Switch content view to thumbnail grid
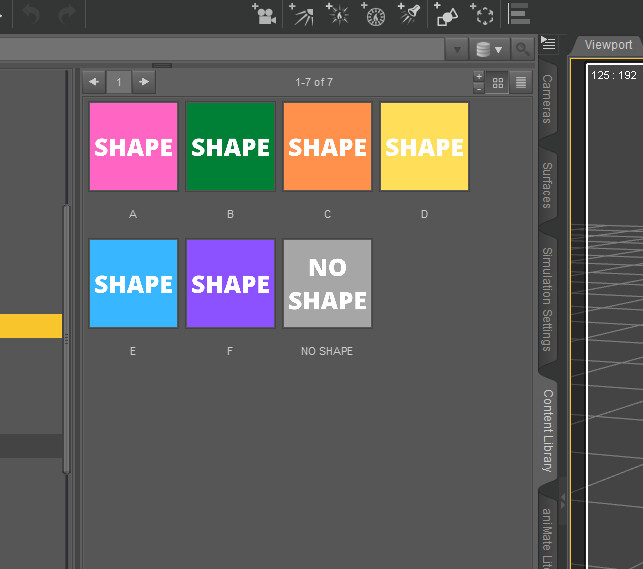 (x=499, y=83)
